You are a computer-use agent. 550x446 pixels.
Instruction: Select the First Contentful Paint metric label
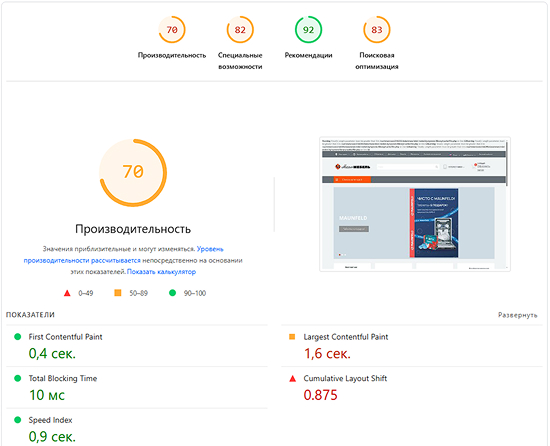pos(65,337)
